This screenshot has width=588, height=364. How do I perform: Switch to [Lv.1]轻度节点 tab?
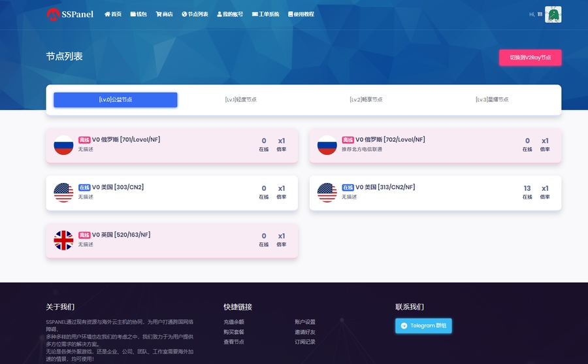click(x=240, y=100)
